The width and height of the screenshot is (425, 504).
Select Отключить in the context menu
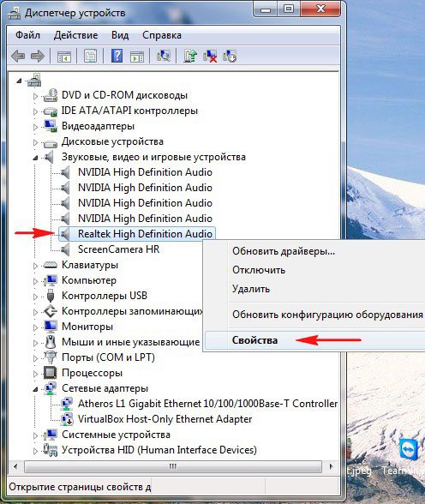(x=259, y=270)
